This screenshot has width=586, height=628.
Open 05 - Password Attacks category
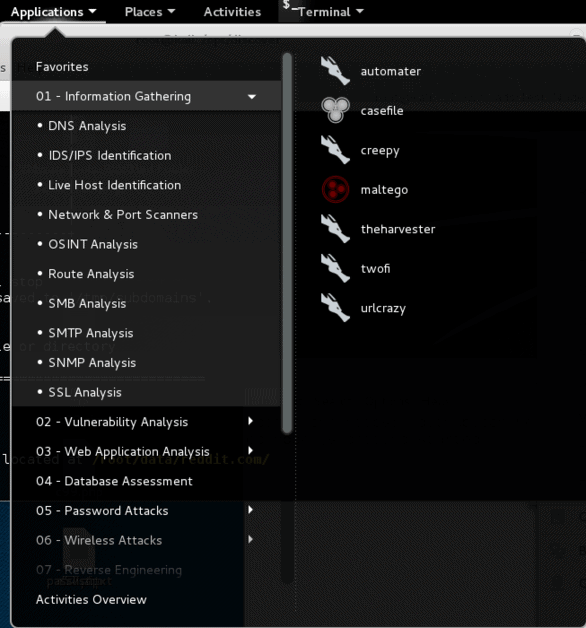coord(147,510)
